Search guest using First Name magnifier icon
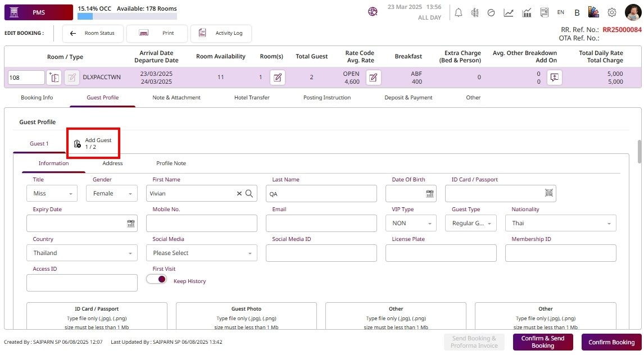This screenshot has height=355, width=644. click(250, 193)
